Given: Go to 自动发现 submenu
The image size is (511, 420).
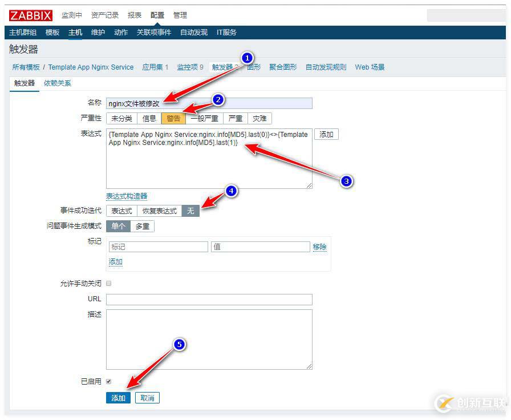Looking at the screenshot, I should (x=194, y=33).
